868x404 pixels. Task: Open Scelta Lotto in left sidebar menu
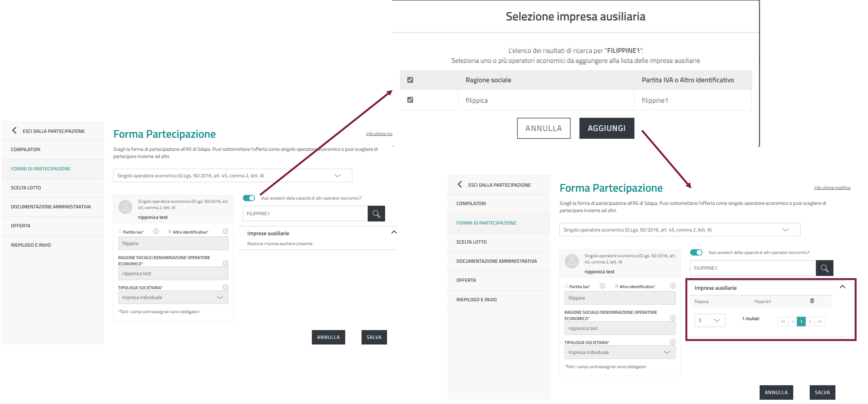click(26, 188)
